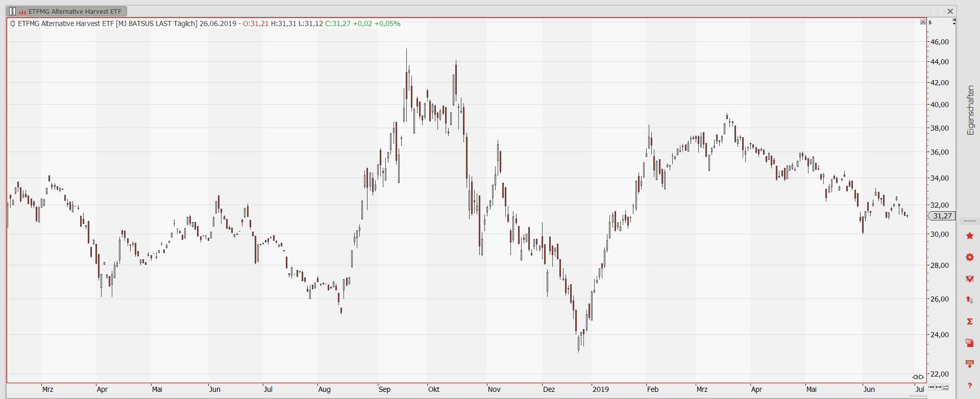Image resolution: width=980 pixels, height=399 pixels.
Task: Click the red download arrow sidebar icon
Action: click(969, 364)
